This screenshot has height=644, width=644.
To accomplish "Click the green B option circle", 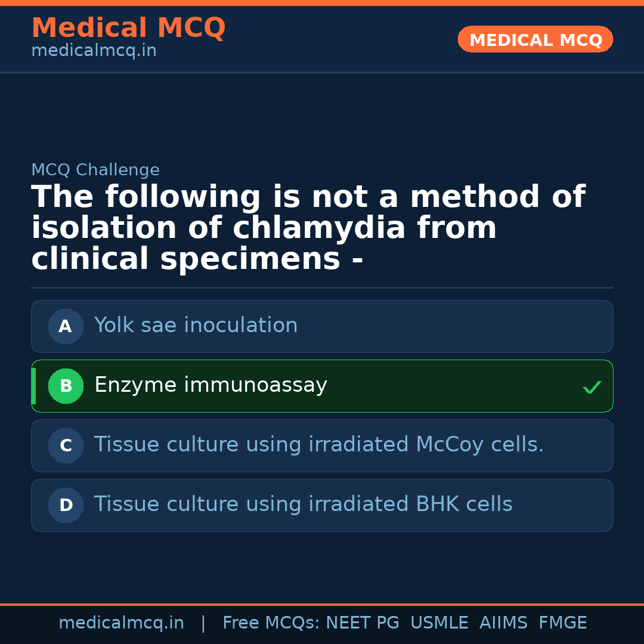I will coord(66,386).
